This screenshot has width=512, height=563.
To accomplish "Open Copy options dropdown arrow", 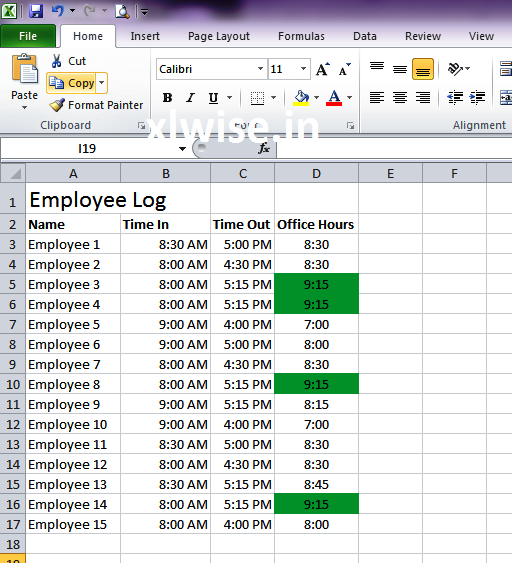I will coord(102,83).
